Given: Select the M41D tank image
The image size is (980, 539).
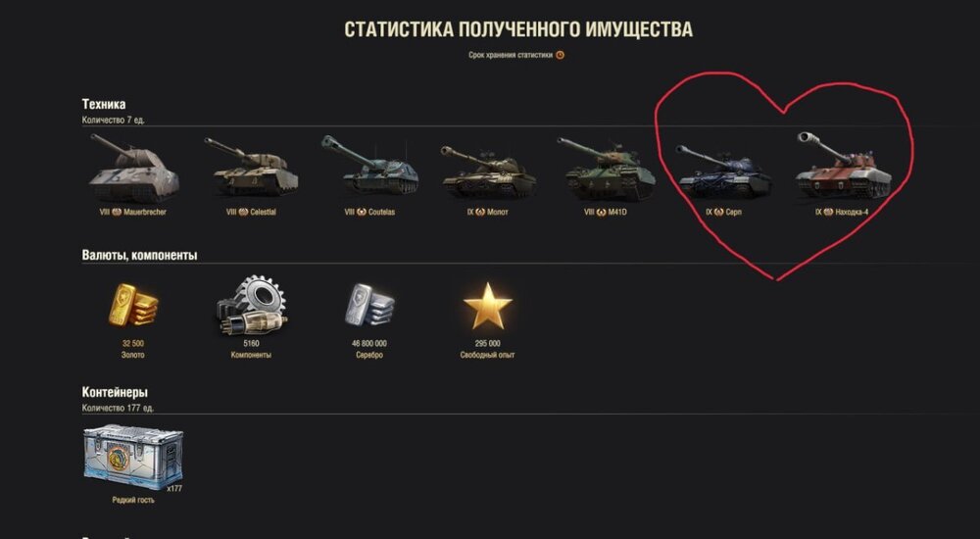Looking at the screenshot, I should tap(606, 169).
